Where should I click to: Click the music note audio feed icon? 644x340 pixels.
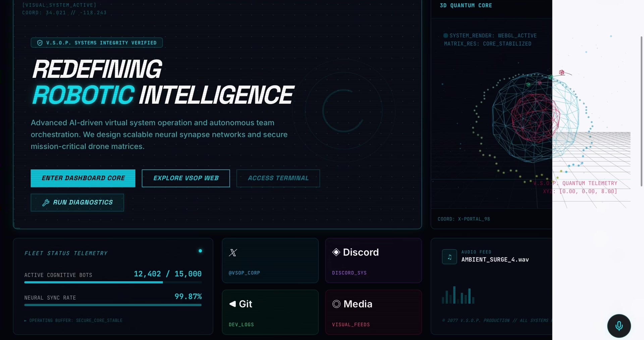coord(449,257)
